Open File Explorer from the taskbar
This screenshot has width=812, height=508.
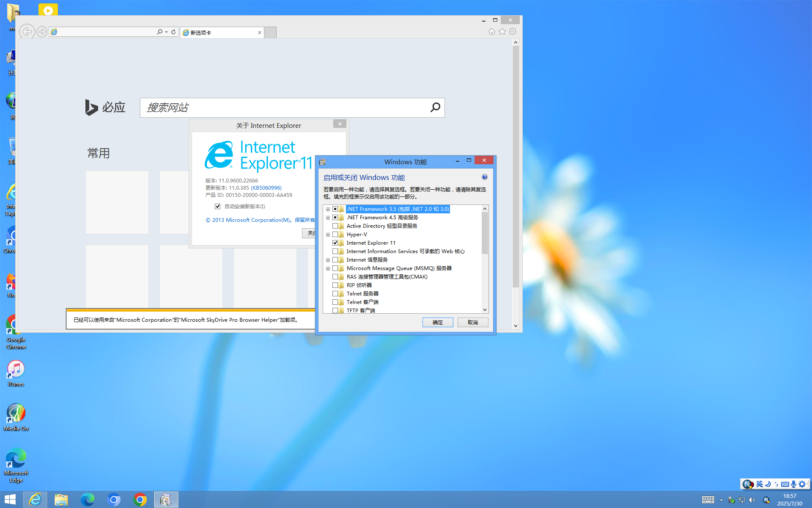coord(61,500)
